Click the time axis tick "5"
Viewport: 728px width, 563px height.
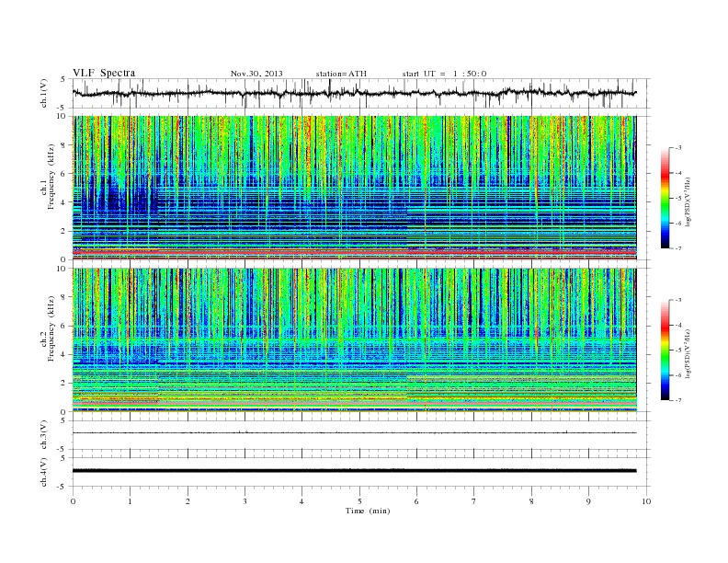pyautogui.click(x=359, y=501)
